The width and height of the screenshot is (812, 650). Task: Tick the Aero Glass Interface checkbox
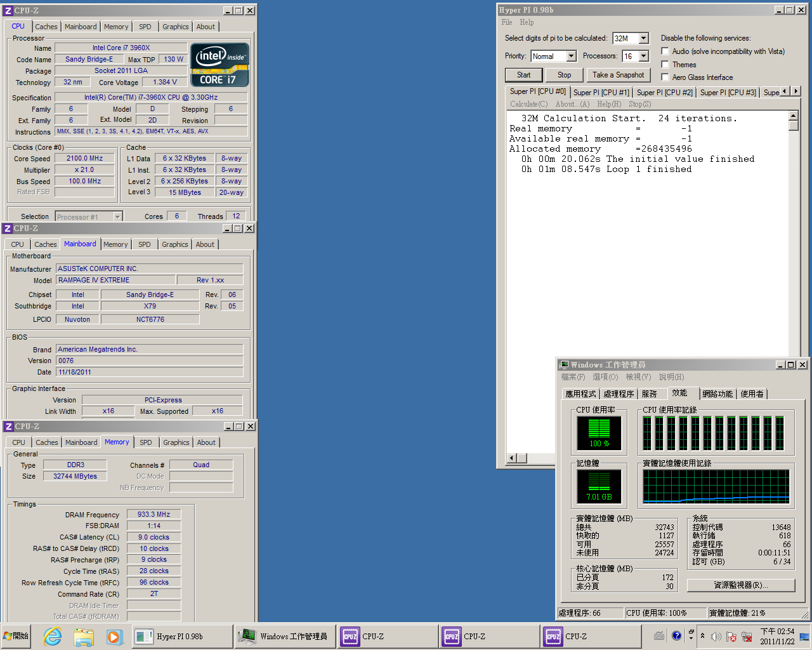pos(665,77)
